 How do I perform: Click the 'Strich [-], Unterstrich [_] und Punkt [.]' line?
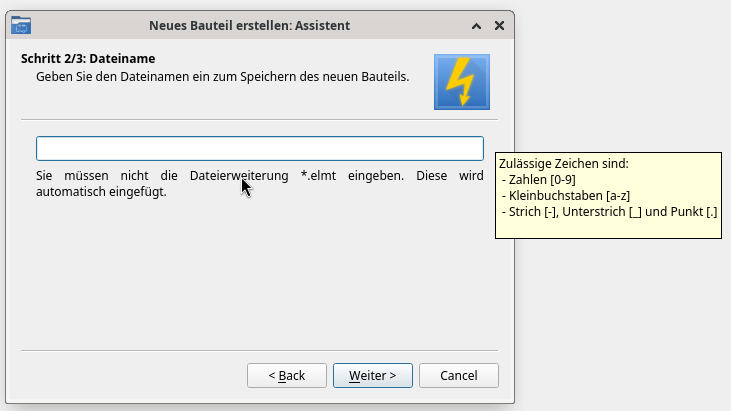click(x=609, y=212)
